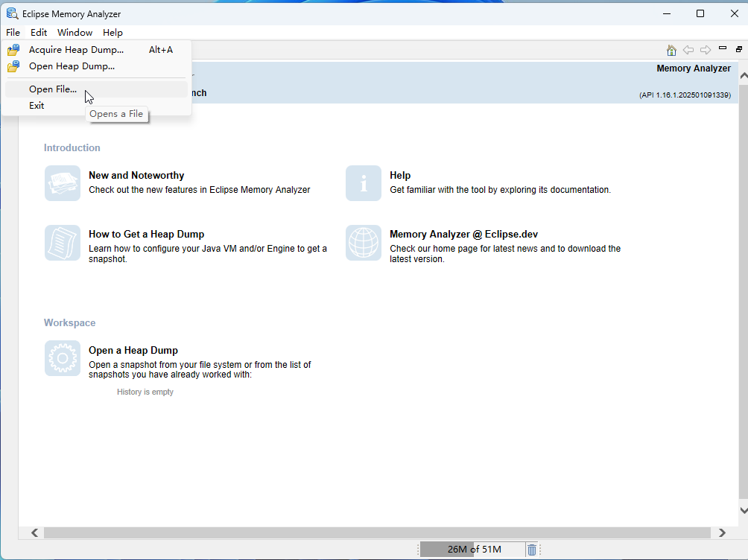748x560 pixels.
Task: Click the gear icon for Open a Heap Dump
Action: pos(63,358)
